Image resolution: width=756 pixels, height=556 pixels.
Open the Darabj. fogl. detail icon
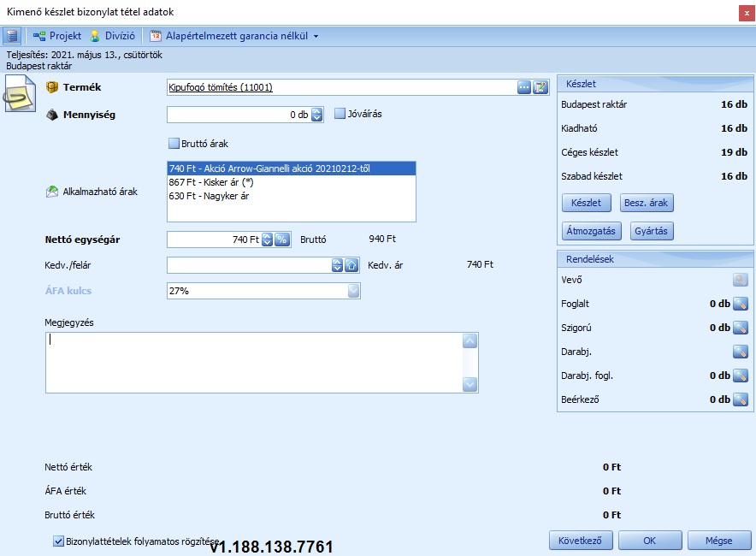click(741, 376)
